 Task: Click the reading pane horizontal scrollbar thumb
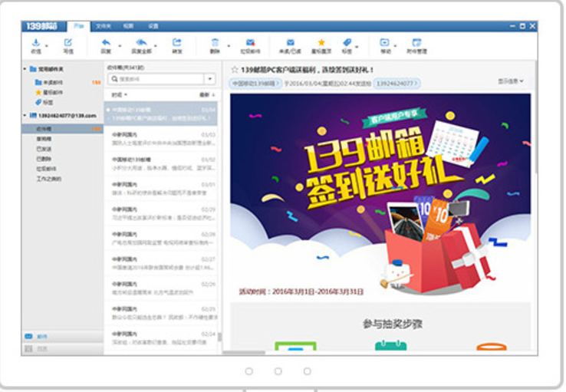pyautogui.click(x=244, y=353)
